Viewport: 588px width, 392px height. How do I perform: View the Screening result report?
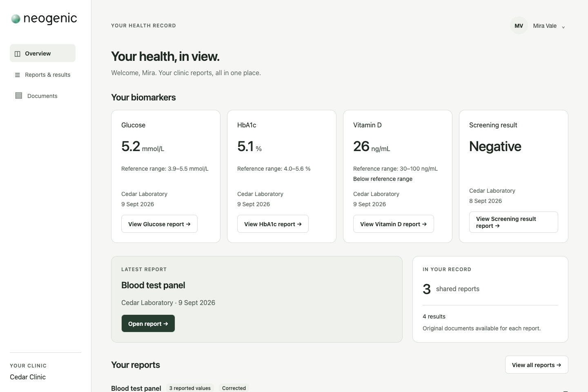click(513, 222)
